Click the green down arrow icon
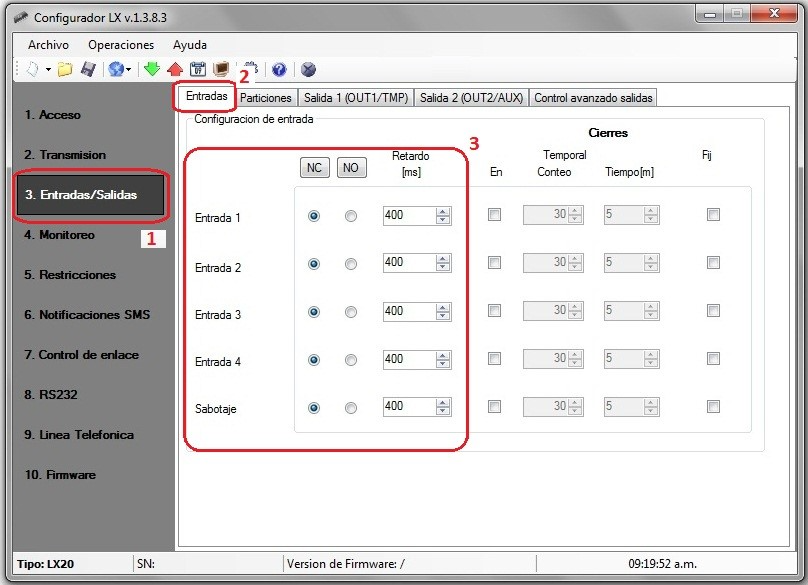 (152, 69)
